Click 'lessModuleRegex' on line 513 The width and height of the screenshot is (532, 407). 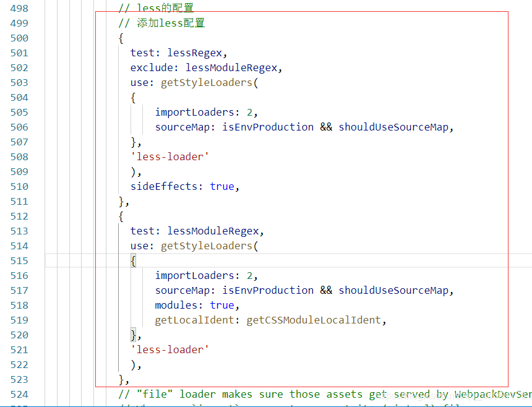click(213, 231)
